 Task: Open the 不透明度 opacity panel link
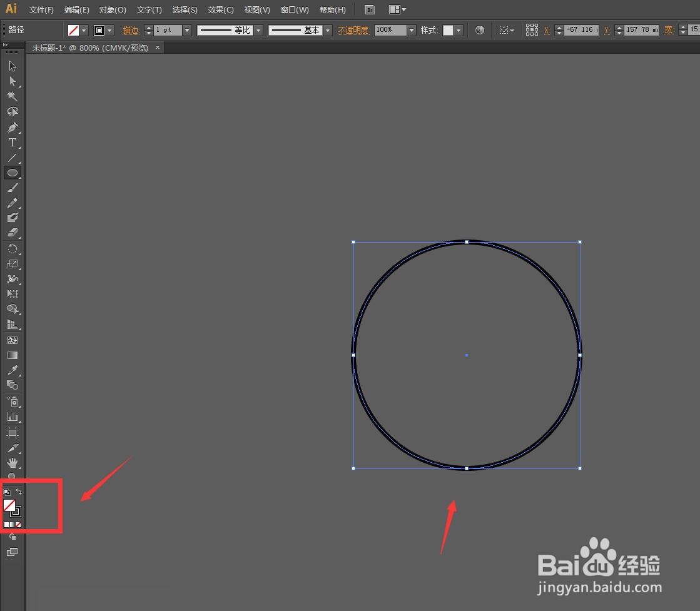[353, 30]
